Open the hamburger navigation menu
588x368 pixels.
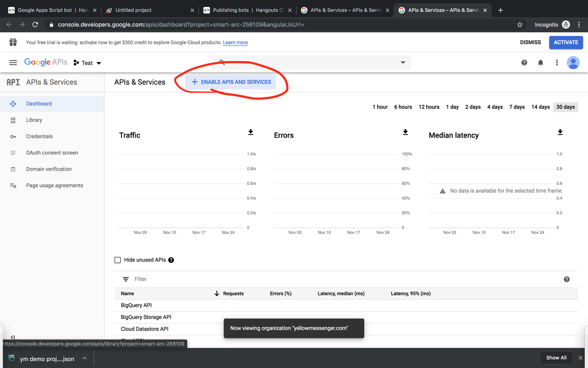click(x=13, y=63)
